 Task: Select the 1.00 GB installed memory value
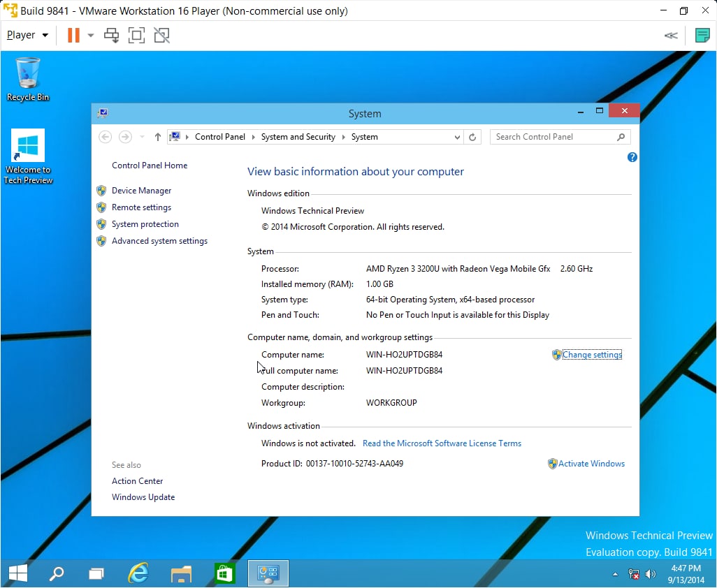(379, 284)
